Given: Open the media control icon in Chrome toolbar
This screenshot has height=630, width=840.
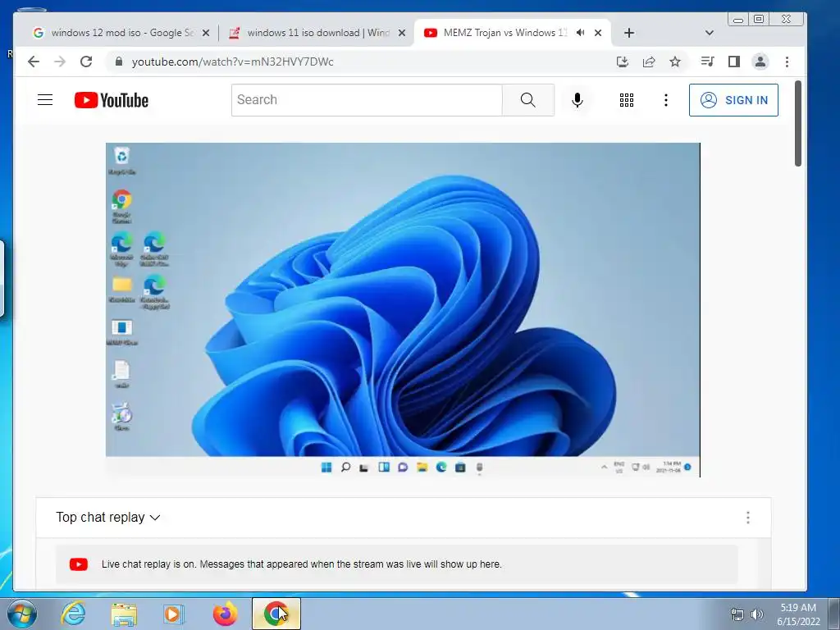Looking at the screenshot, I should point(707,62).
